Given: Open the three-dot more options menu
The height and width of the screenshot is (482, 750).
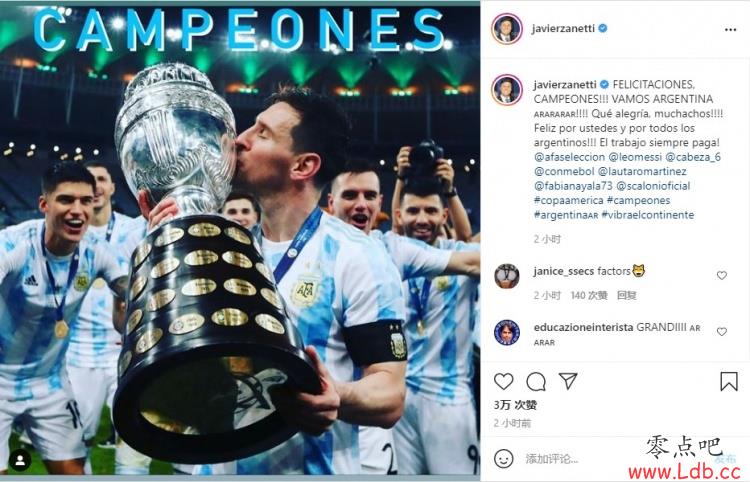Looking at the screenshot, I should [730, 30].
